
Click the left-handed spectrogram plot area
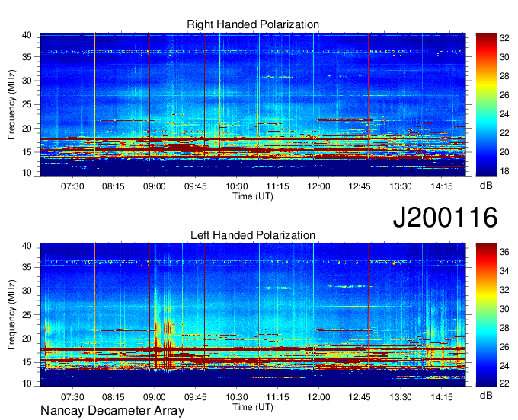click(x=253, y=315)
